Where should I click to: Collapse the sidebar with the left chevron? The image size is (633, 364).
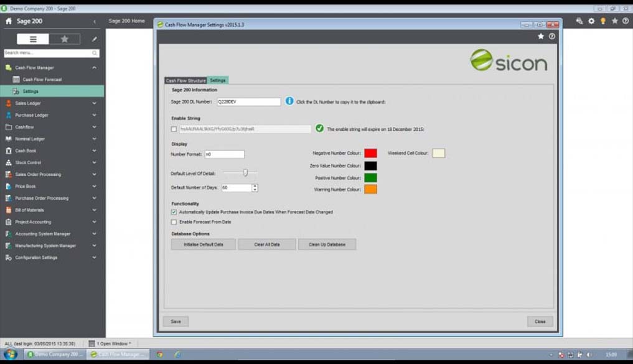point(95,21)
